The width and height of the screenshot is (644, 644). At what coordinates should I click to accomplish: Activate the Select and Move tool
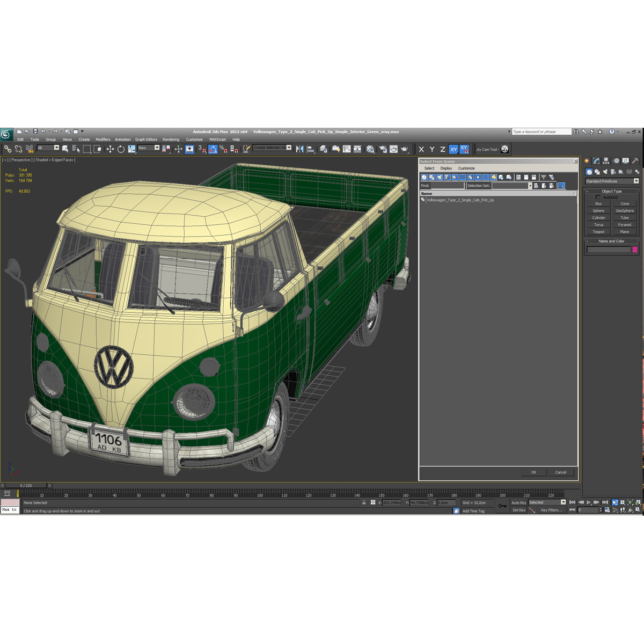[x=110, y=149]
